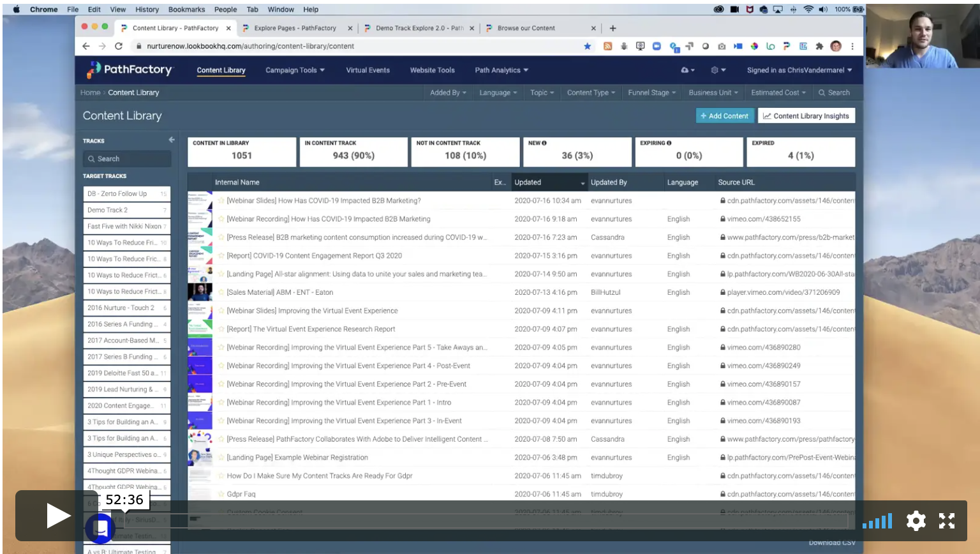Open the History menu in menu bar

point(147,10)
